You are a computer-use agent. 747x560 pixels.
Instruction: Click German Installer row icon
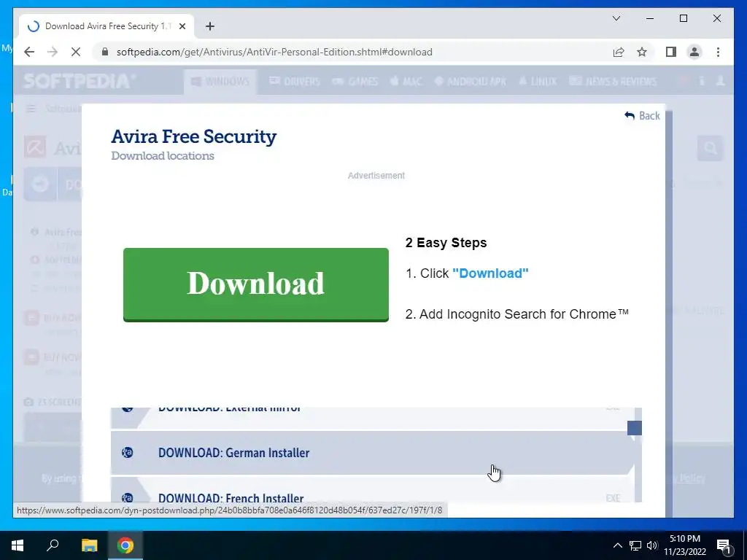(x=127, y=452)
